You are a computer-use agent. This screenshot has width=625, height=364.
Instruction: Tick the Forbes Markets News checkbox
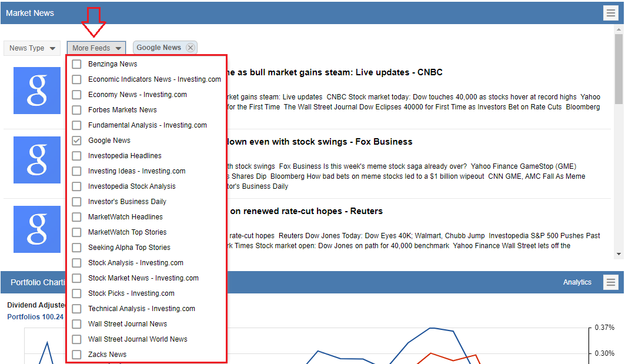(x=76, y=110)
